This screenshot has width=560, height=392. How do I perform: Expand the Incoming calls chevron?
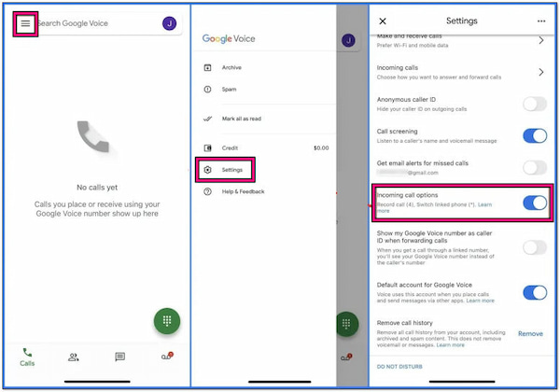541,72
